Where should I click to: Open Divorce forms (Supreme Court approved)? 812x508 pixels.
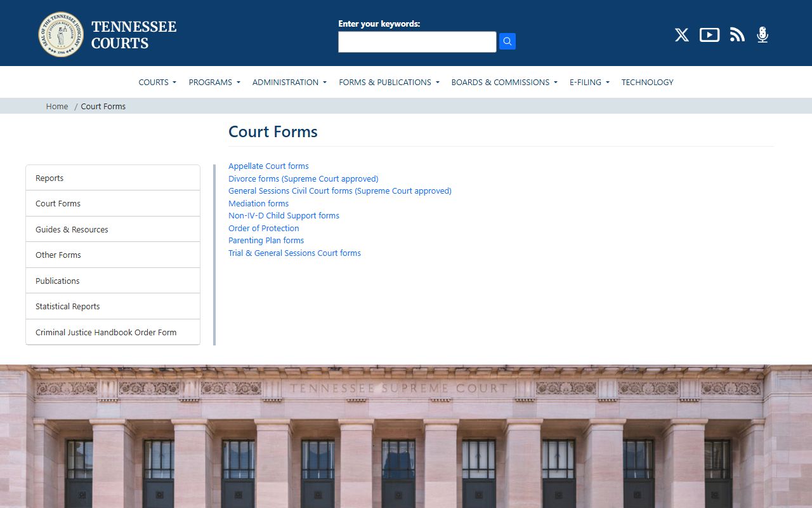[x=303, y=178]
